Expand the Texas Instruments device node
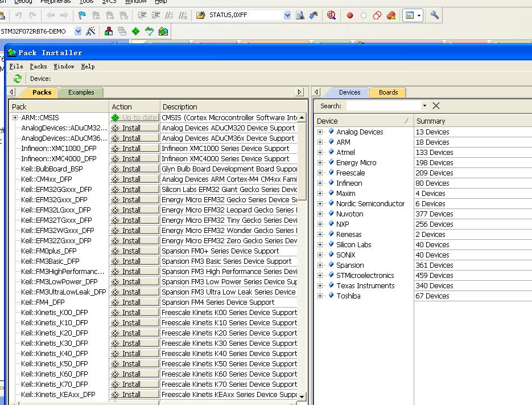This screenshot has width=532, height=405. pos(320,285)
